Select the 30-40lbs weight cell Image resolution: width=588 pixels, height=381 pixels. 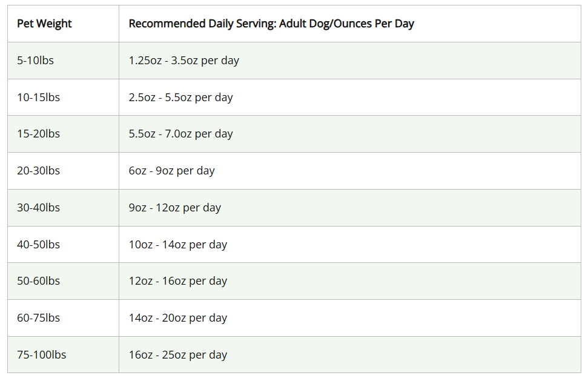(38, 208)
